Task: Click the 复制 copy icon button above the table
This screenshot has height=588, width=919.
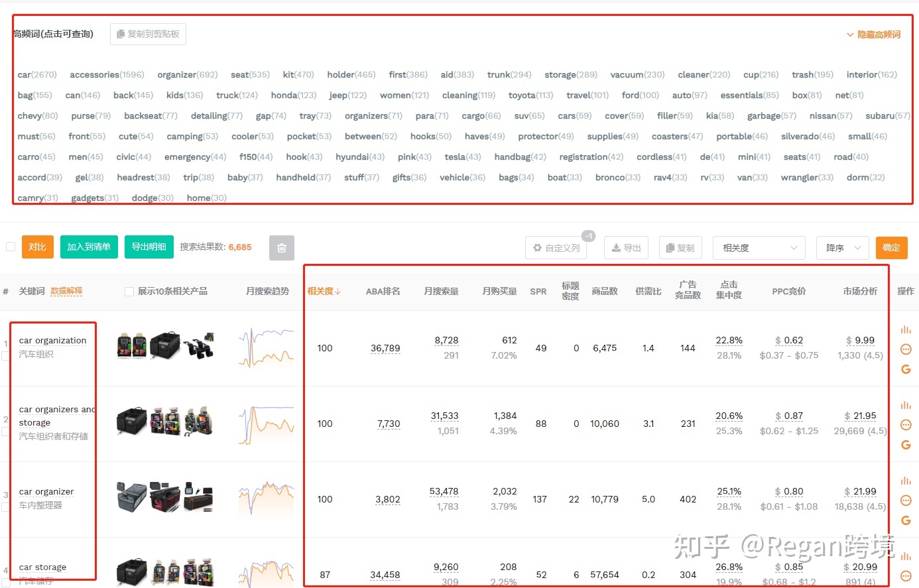Action: coord(680,247)
